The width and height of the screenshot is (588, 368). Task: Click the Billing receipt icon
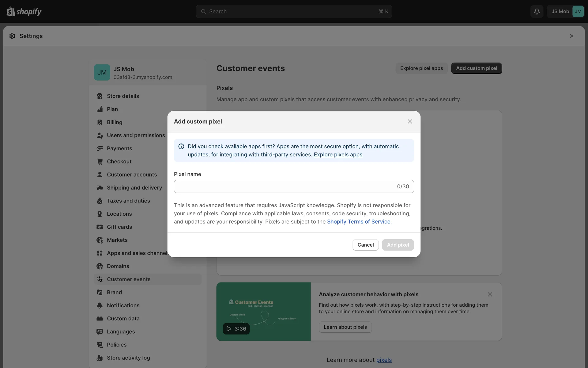pyautogui.click(x=100, y=122)
